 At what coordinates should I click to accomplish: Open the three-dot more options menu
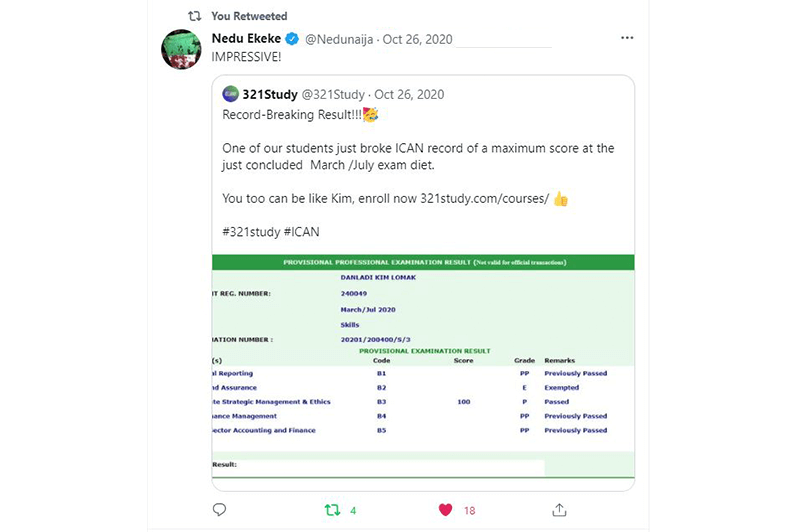[x=627, y=39]
